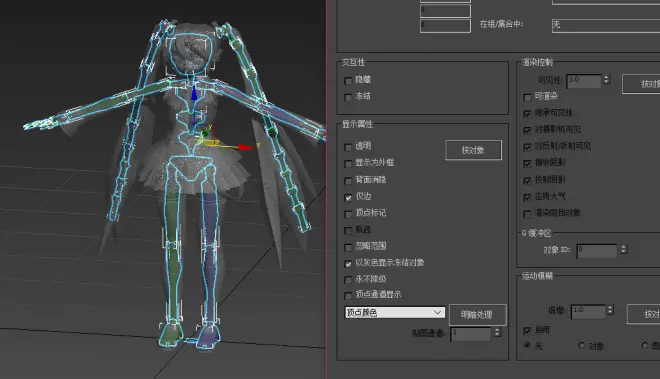This screenshot has width=660, height=379.
Task: Open the 顶点颜色 dropdown list
Action: coord(394,312)
